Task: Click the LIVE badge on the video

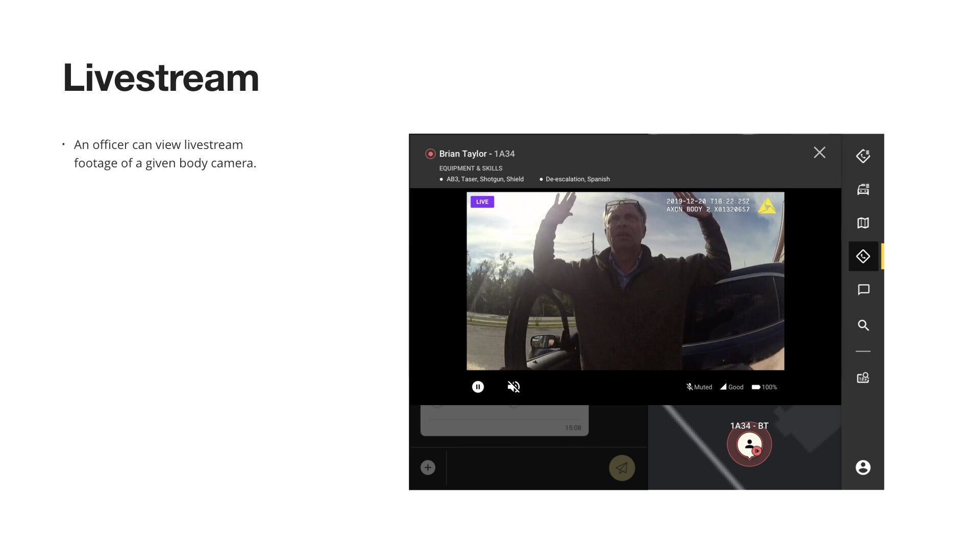Action: point(482,202)
